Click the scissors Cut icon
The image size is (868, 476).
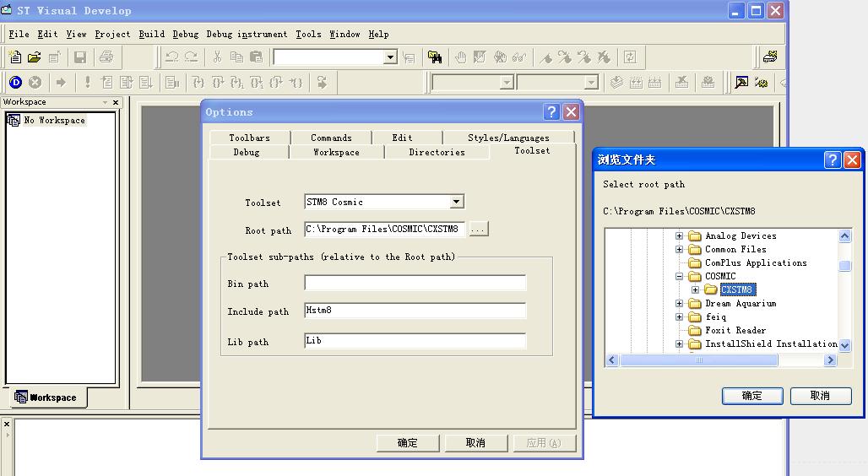tap(217, 57)
